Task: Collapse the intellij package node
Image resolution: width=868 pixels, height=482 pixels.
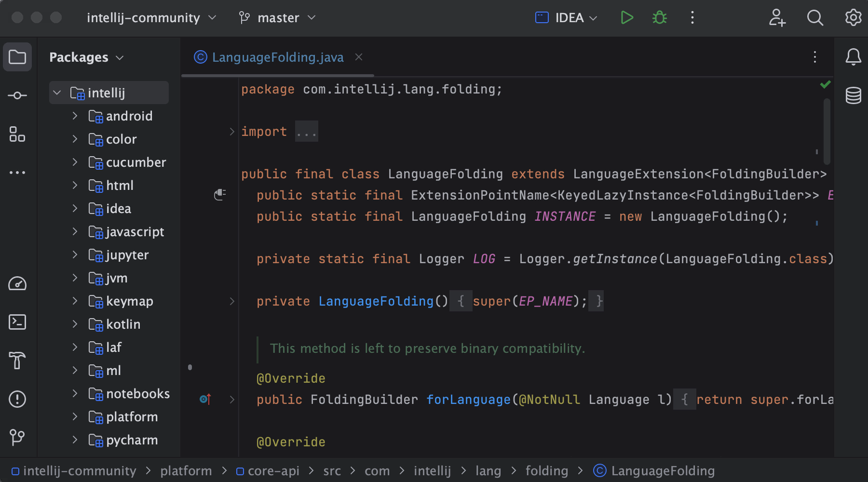Action: 57,93
